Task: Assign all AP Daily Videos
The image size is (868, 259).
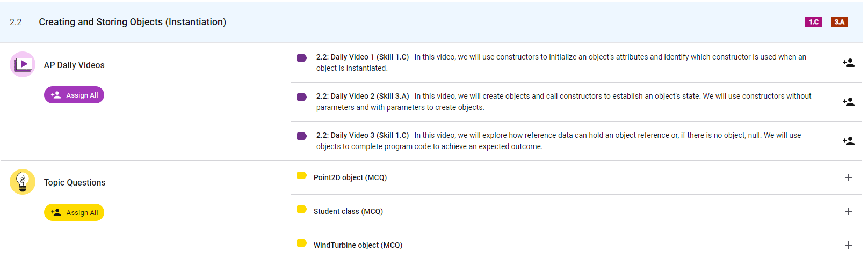Action: [74, 95]
